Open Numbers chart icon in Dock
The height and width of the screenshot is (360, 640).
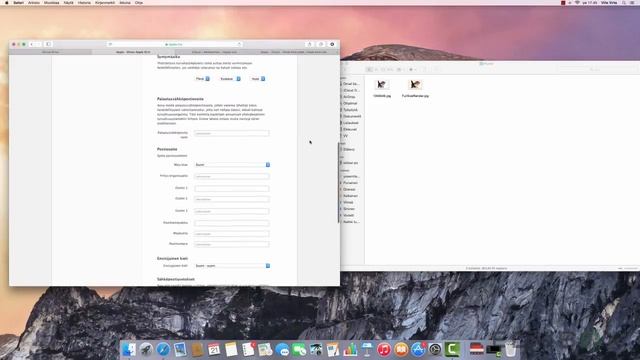click(x=350, y=350)
